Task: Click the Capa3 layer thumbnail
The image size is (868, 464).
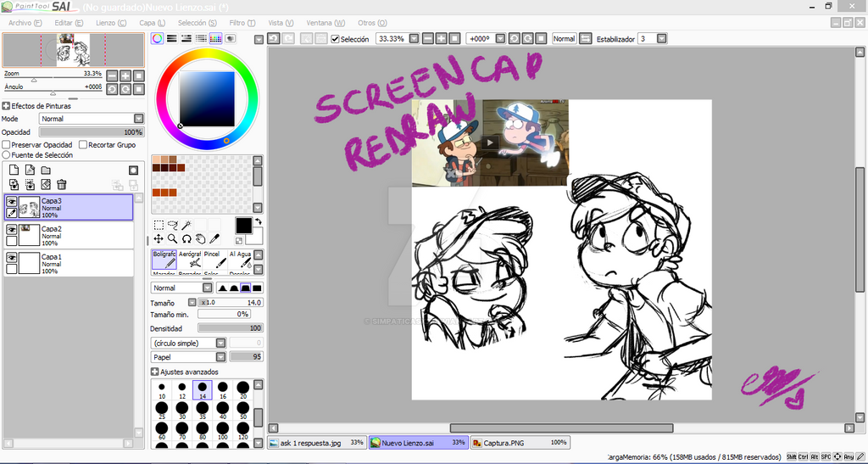Action: 30,208
